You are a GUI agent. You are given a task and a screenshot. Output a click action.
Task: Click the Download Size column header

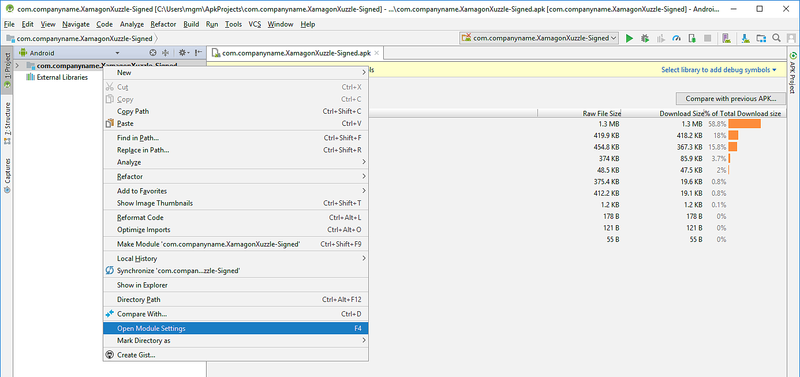[x=662, y=113]
